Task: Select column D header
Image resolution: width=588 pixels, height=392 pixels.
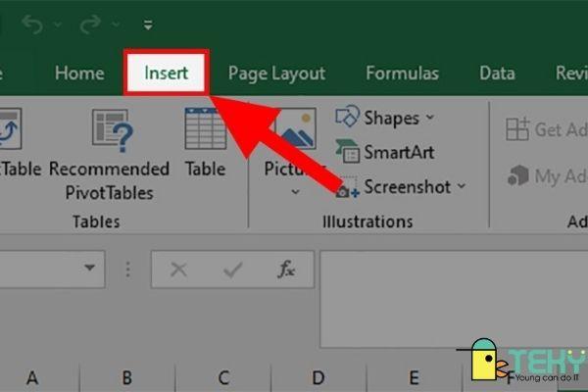Action: pyautogui.click(x=318, y=377)
